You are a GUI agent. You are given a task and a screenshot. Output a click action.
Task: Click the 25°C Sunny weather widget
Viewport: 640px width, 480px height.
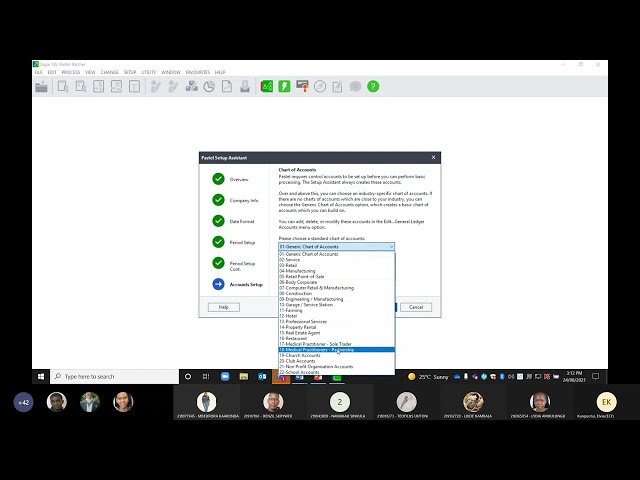click(x=428, y=377)
